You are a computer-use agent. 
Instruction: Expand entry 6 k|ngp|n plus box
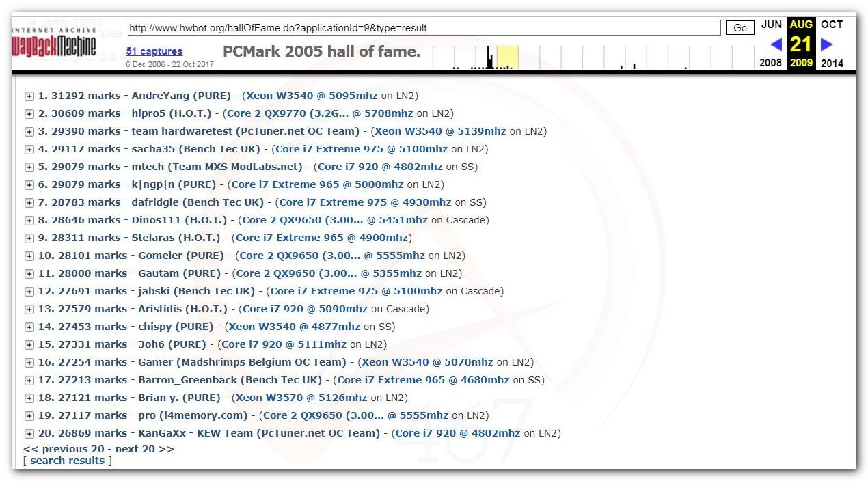point(29,185)
